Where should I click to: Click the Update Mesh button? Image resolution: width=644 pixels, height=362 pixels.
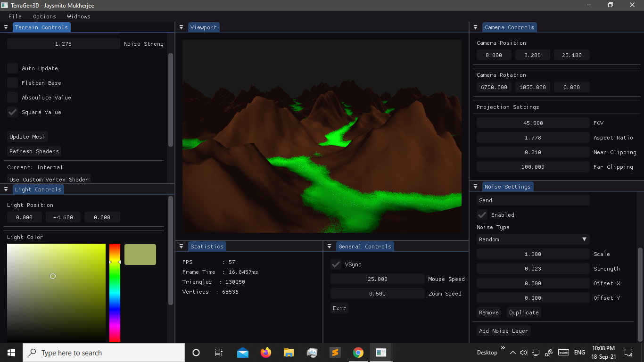click(27, 136)
